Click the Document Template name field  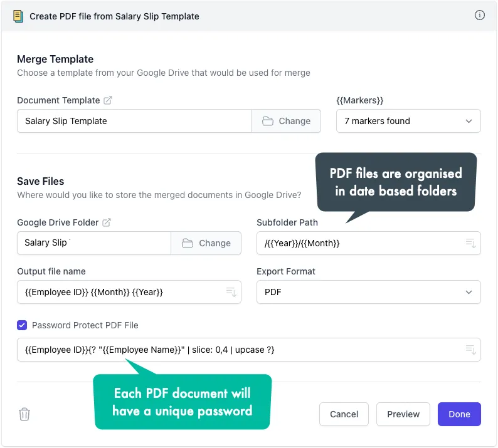(134, 121)
